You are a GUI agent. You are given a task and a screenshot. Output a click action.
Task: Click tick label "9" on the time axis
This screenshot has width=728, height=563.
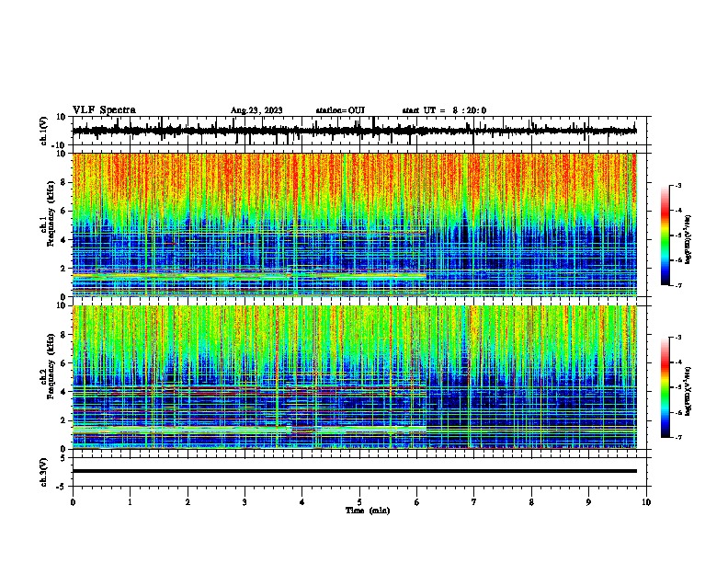pos(588,502)
